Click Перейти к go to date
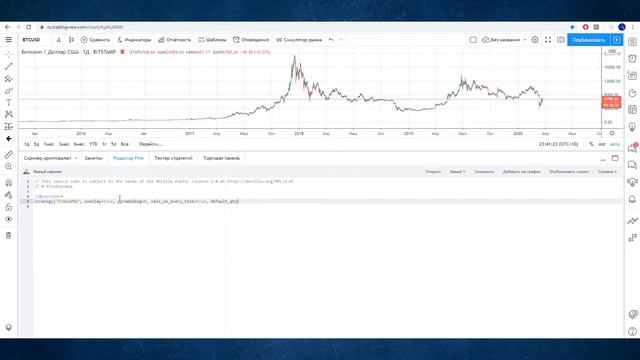The image size is (640, 360). point(151,144)
